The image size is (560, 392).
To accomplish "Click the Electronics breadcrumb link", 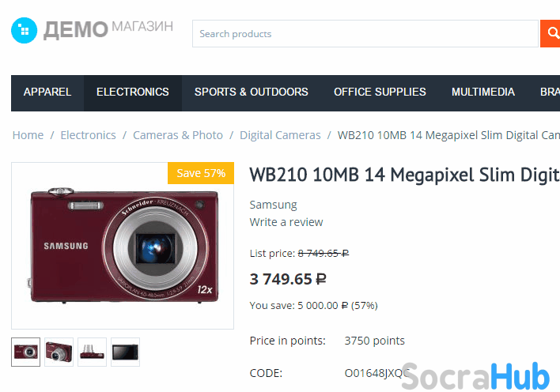I will [x=88, y=135].
